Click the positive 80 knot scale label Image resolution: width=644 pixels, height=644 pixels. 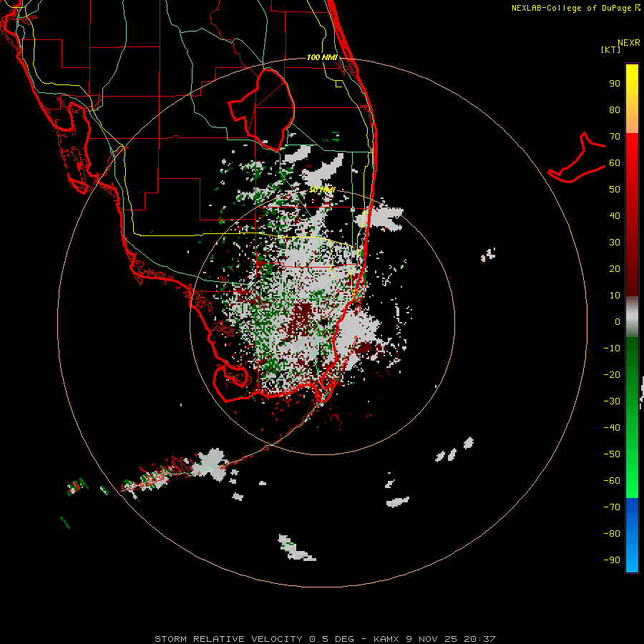click(615, 110)
